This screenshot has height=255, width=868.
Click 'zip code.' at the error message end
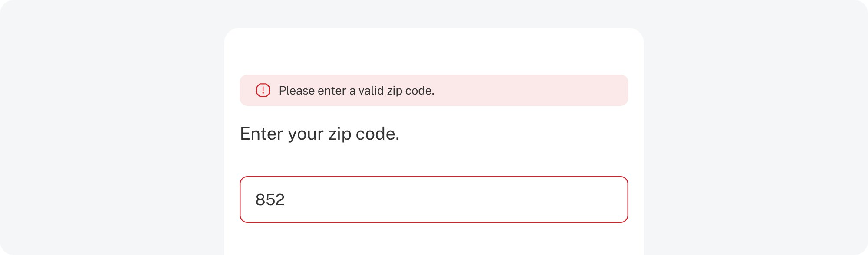(x=411, y=91)
